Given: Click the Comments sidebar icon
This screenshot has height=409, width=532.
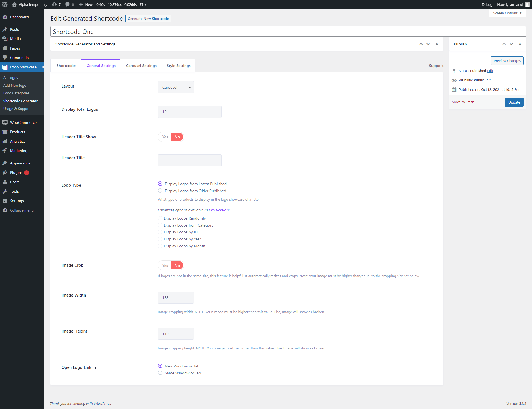Looking at the screenshot, I should (5, 58).
